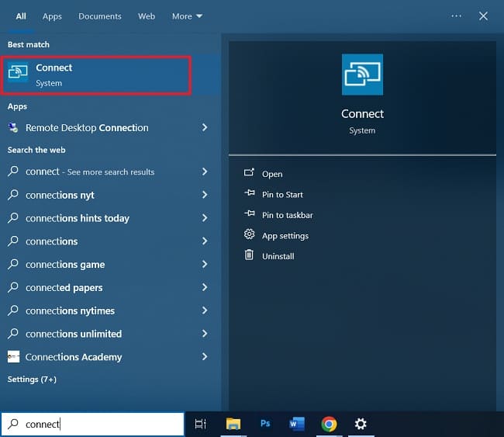Image resolution: width=504 pixels, height=437 pixels.
Task: Open Settings gear from the taskbar
Action: pyautogui.click(x=361, y=424)
